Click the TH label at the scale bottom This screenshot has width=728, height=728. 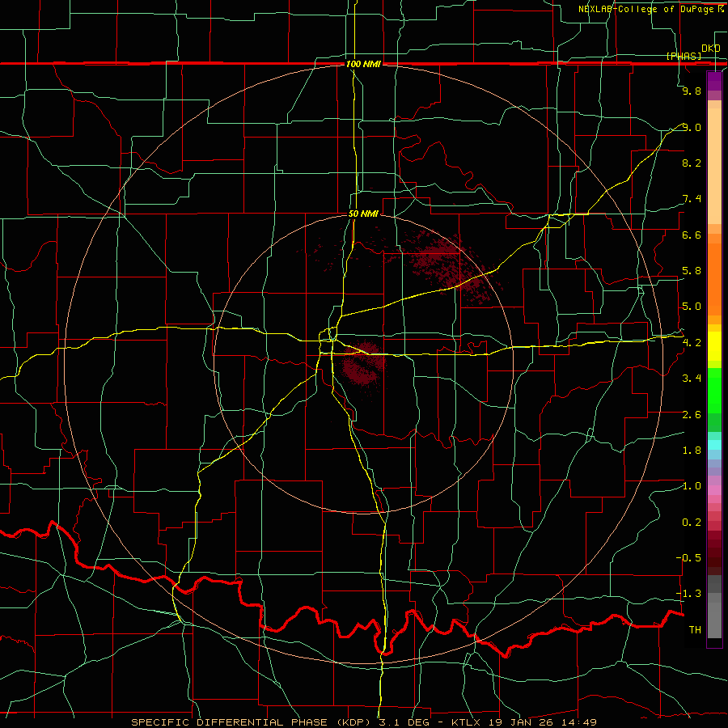click(x=695, y=630)
